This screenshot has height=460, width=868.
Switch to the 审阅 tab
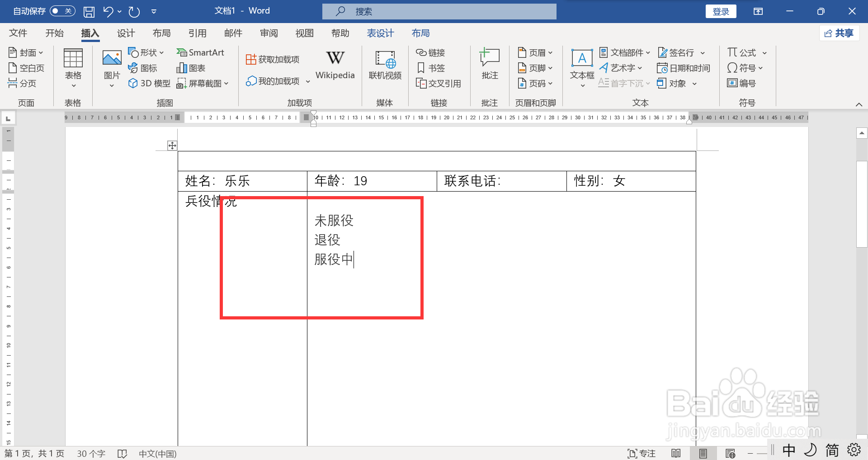pos(269,33)
